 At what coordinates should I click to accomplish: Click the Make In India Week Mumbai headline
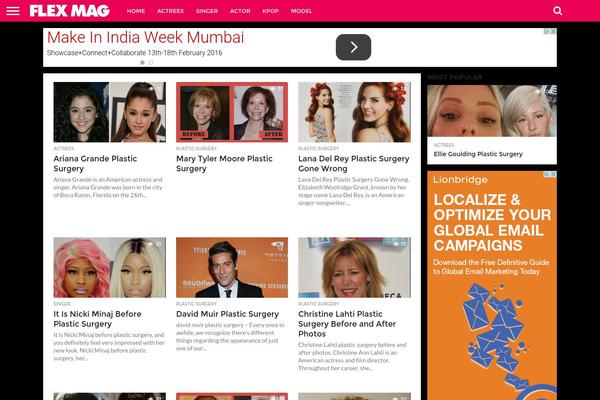point(145,38)
